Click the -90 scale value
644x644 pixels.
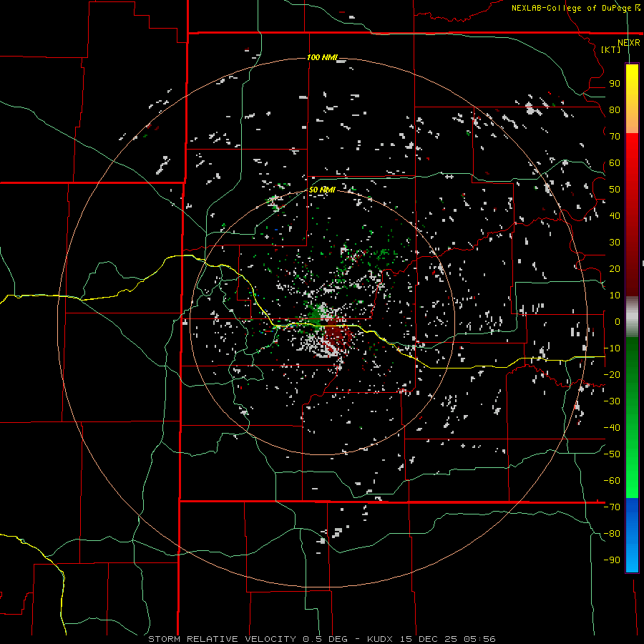[x=612, y=560]
